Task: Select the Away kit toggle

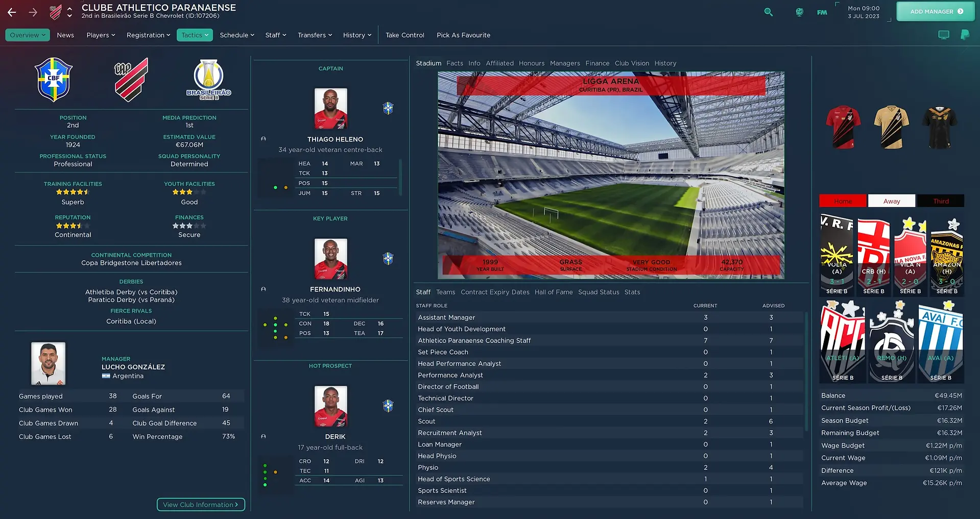Action: click(x=892, y=201)
